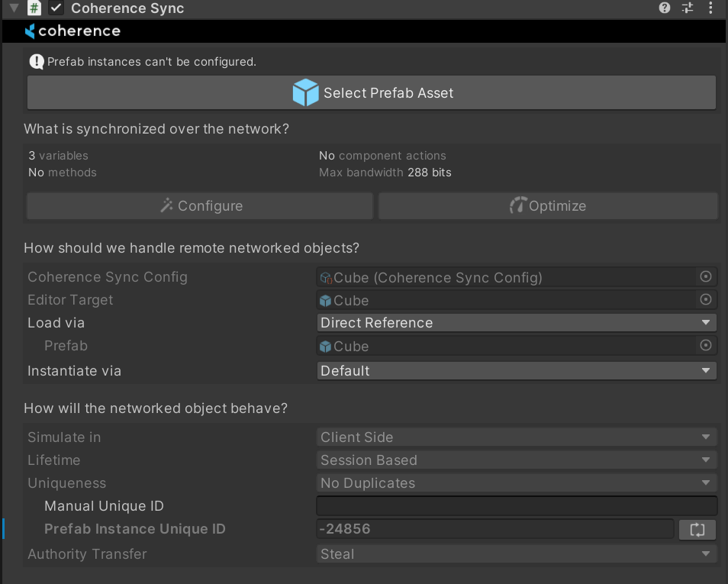This screenshot has height=584, width=728.
Task: Disable the Coherence Sync component checkbox
Action: (56, 8)
